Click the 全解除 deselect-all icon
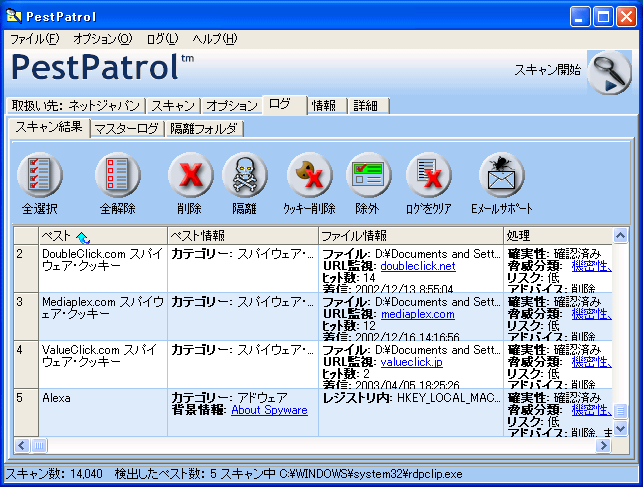643x487 pixels. pyautogui.click(x=117, y=175)
